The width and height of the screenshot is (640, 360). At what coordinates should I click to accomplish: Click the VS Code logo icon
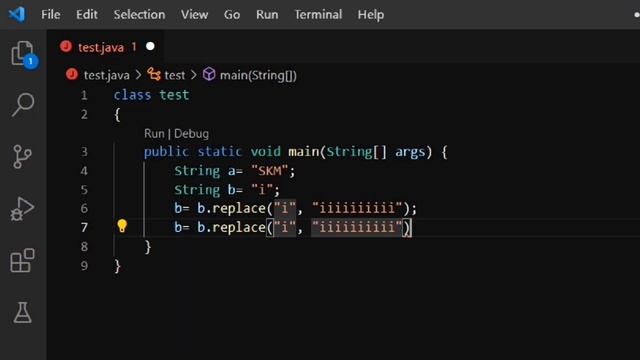tap(17, 14)
